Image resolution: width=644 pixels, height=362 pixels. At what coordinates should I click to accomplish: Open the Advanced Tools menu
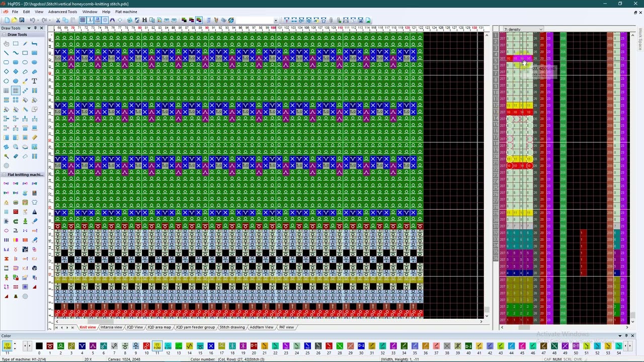click(62, 12)
